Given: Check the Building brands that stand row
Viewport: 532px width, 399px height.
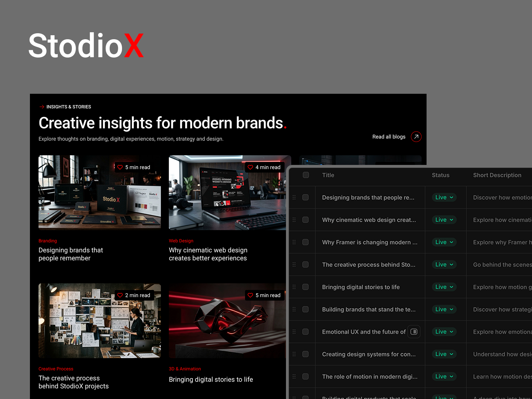Looking at the screenshot, I should click(x=306, y=309).
